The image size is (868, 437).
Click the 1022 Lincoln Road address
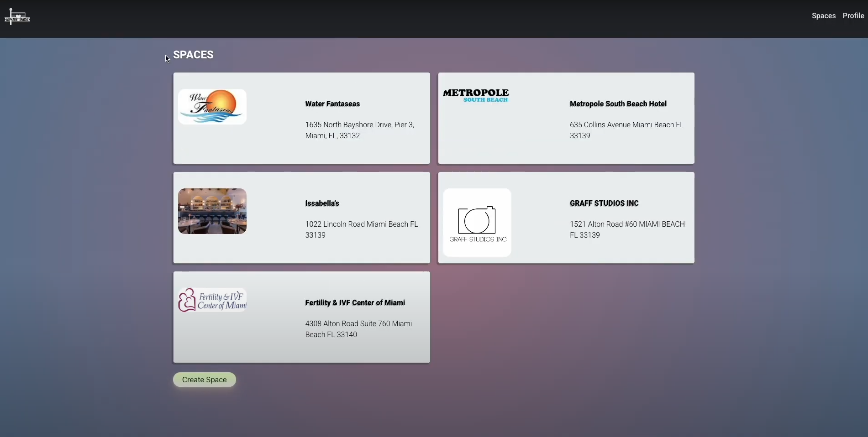pos(362,230)
